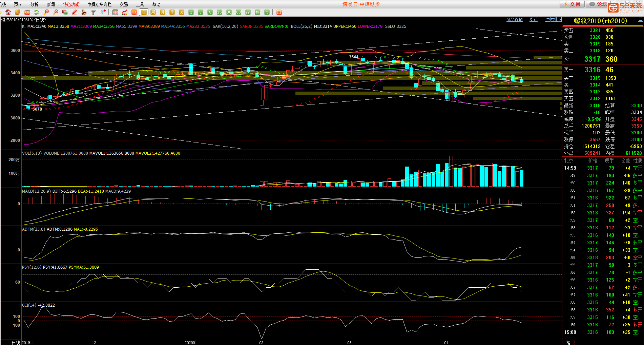Select weekly 周 period button
This screenshot has height=345, width=644.
[153, 12]
